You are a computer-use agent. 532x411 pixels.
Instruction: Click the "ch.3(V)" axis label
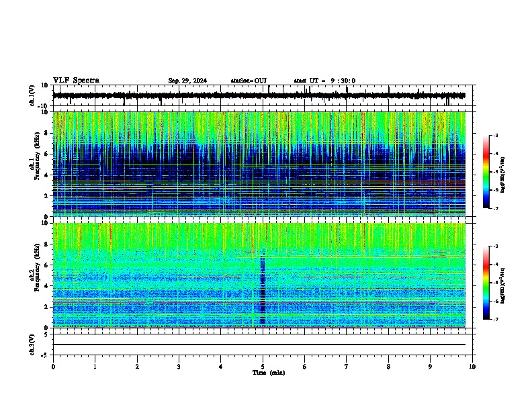click(32, 345)
